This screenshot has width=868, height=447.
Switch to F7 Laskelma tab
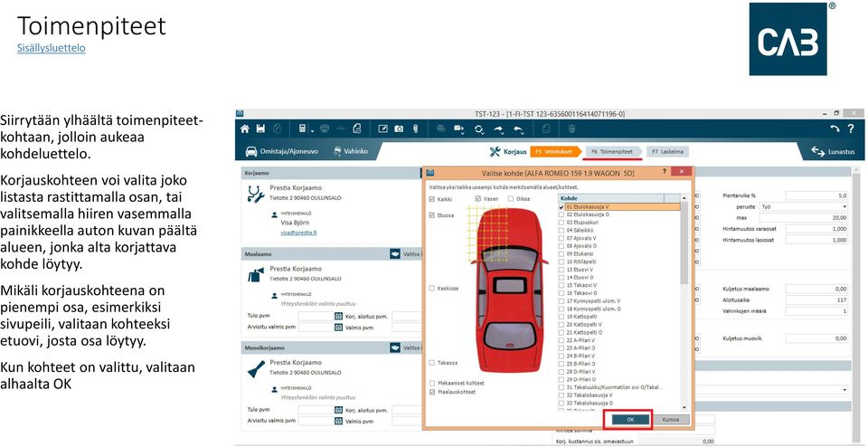(667, 151)
